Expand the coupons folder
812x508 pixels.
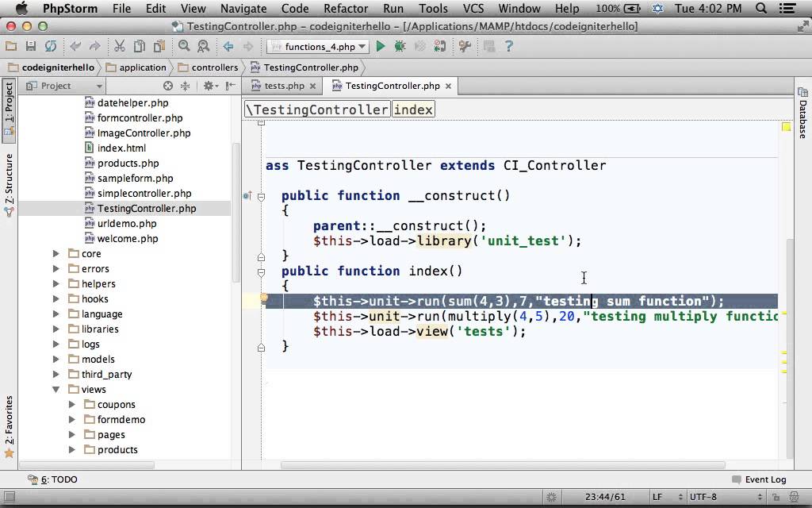pyautogui.click(x=72, y=404)
